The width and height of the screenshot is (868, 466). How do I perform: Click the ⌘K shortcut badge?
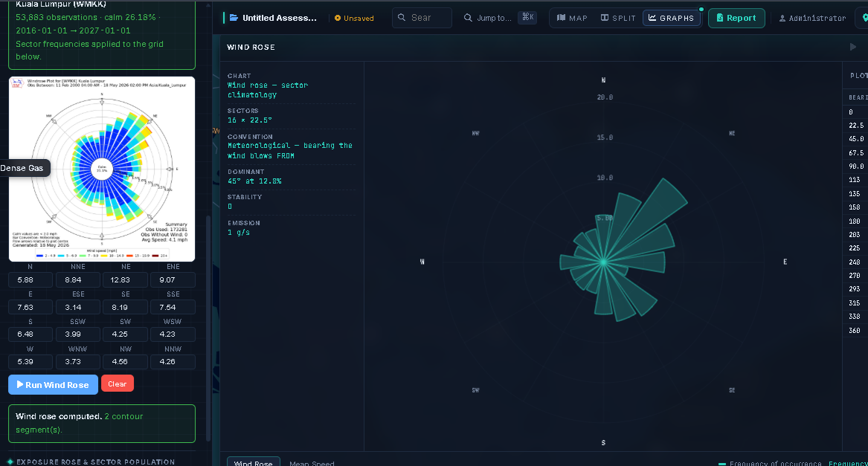click(x=527, y=17)
